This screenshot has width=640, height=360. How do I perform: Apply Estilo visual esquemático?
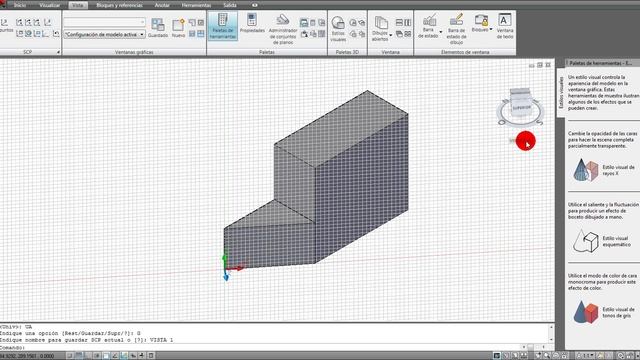pyautogui.click(x=603, y=241)
